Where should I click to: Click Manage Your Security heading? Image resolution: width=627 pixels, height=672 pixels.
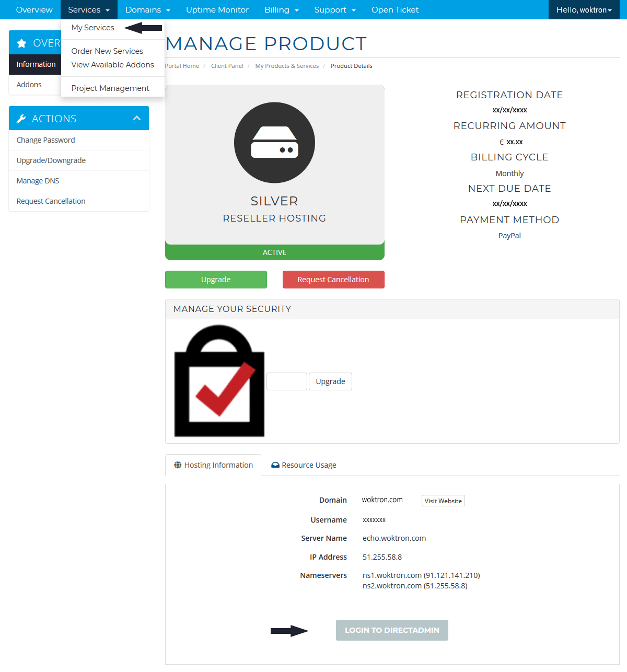click(x=233, y=309)
